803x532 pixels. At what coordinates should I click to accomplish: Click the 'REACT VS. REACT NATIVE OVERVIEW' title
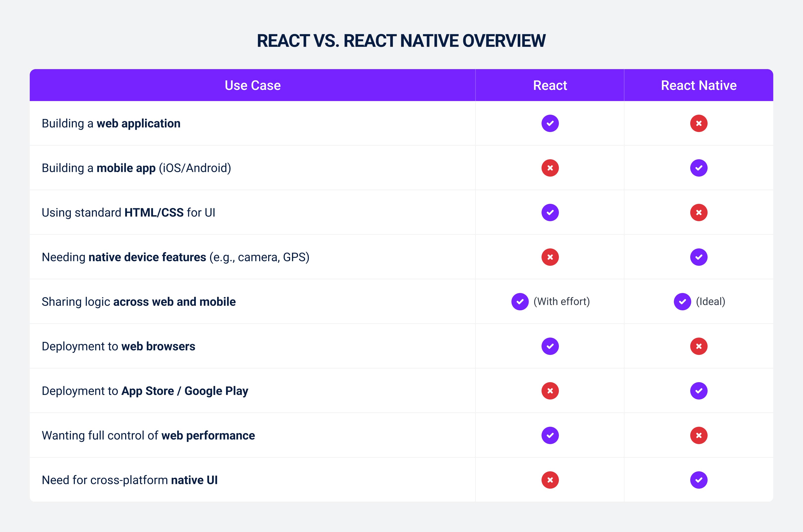click(x=401, y=41)
